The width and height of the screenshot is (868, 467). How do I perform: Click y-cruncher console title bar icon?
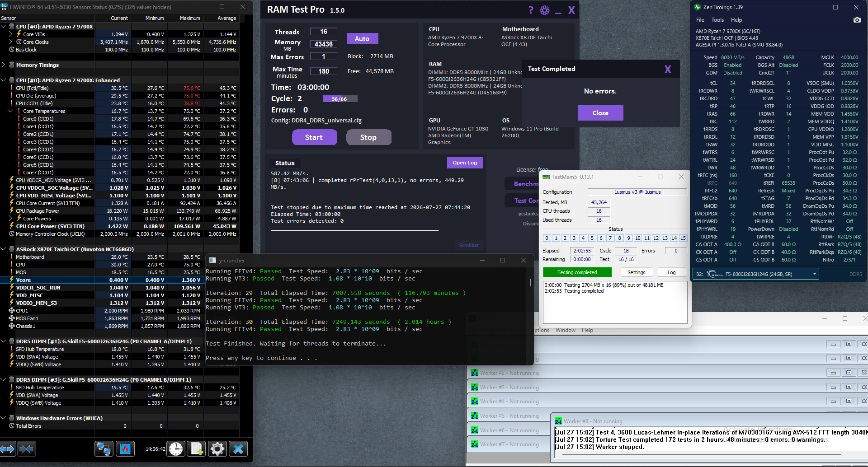pos(212,261)
